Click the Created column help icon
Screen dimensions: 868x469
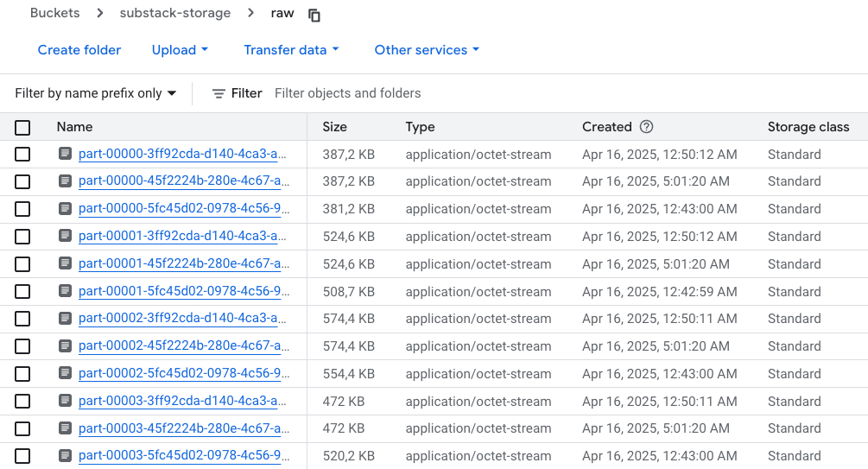pyautogui.click(x=646, y=127)
